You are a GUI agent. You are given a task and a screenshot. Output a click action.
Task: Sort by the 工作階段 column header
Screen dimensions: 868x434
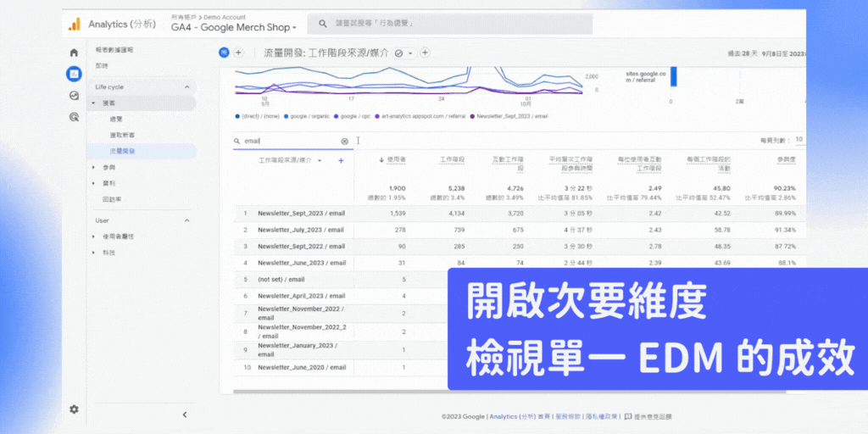pyautogui.click(x=452, y=160)
